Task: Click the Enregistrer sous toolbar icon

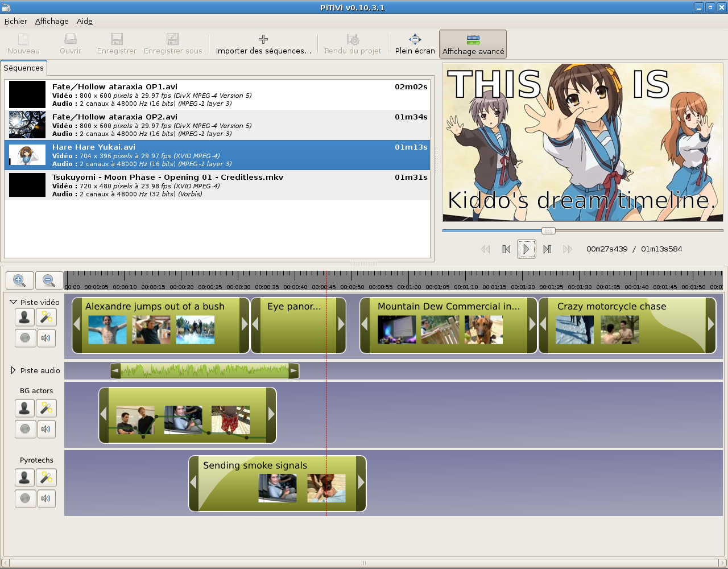Action: pyautogui.click(x=173, y=39)
